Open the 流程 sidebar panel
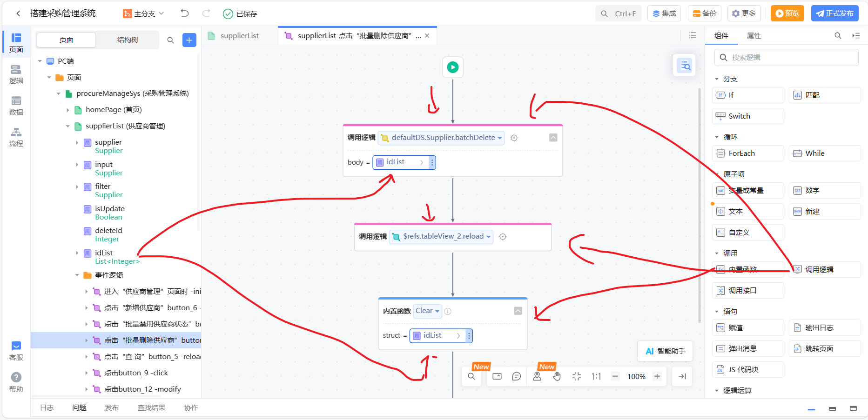This screenshot has height=420, width=868. pyautogui.click(x=16, y=137)
